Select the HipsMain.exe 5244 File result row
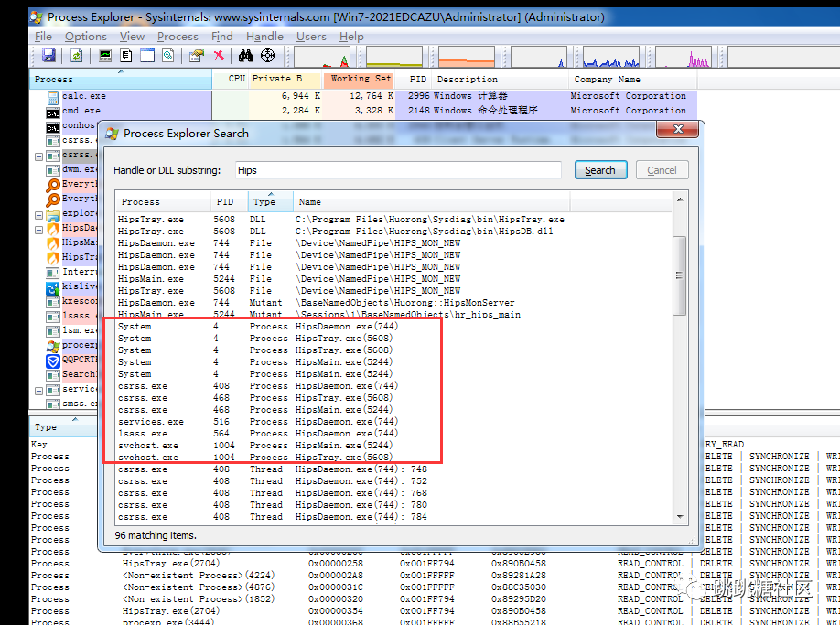Viewport: 840px width, 625px height. pos(394,279)
